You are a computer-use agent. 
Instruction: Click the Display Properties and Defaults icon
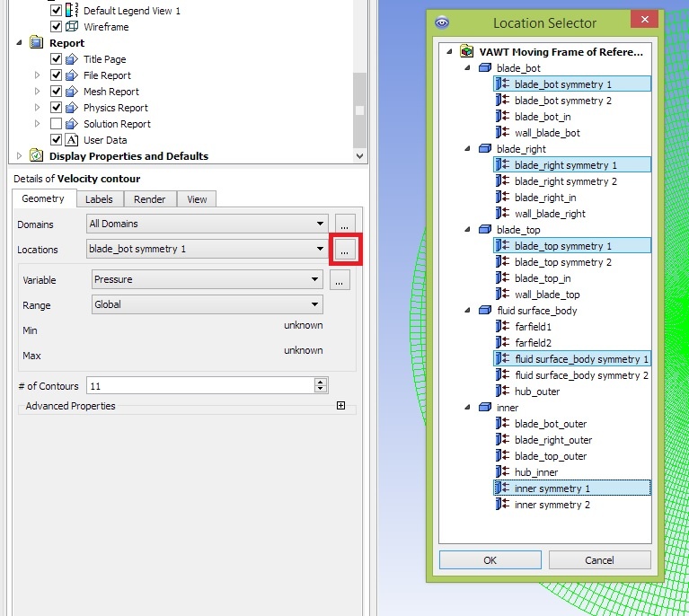(x=37, y=155)
